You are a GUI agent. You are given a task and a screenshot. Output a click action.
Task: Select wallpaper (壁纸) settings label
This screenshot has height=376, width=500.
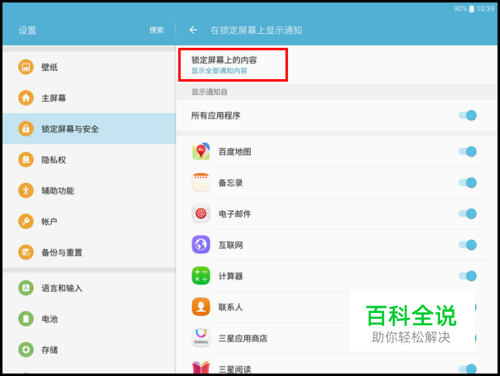[50, 67]
